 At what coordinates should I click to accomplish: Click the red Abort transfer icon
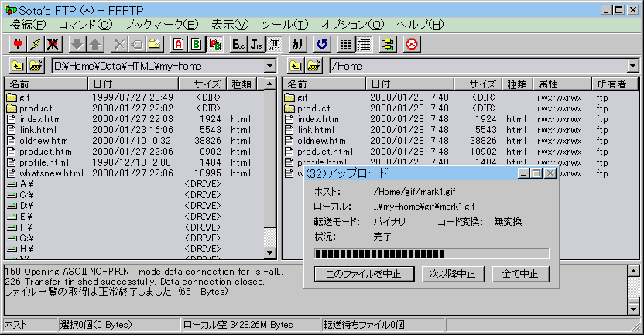[412, 44]
